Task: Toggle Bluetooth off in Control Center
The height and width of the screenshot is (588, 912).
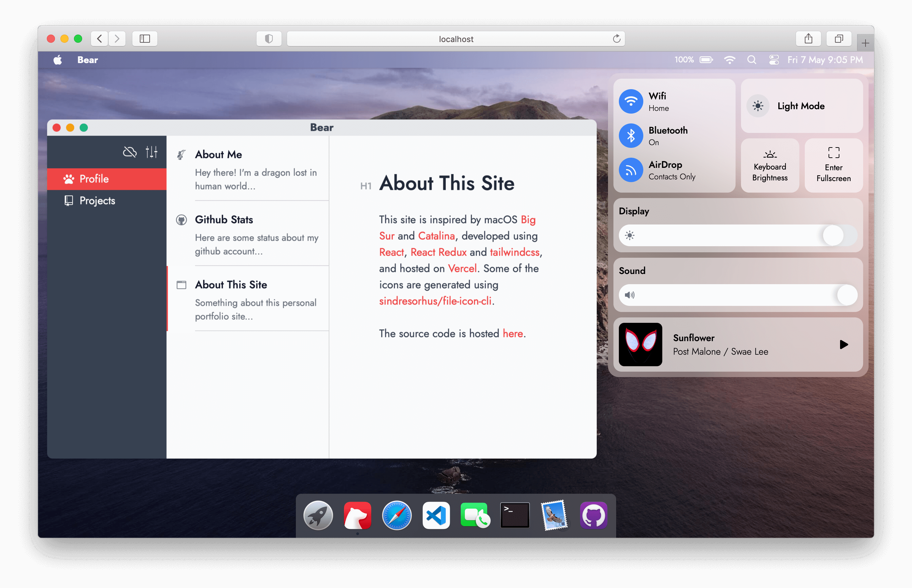Action: tap(631, 136)
